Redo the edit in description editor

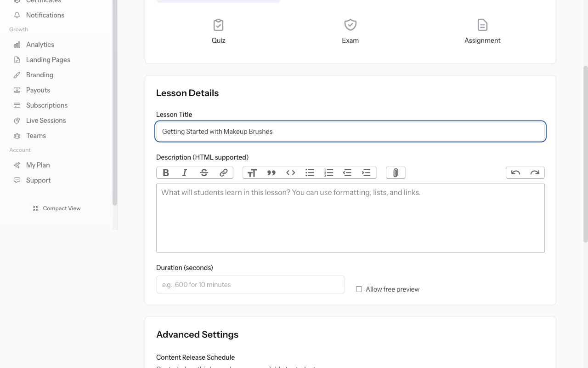pos(535,172)
